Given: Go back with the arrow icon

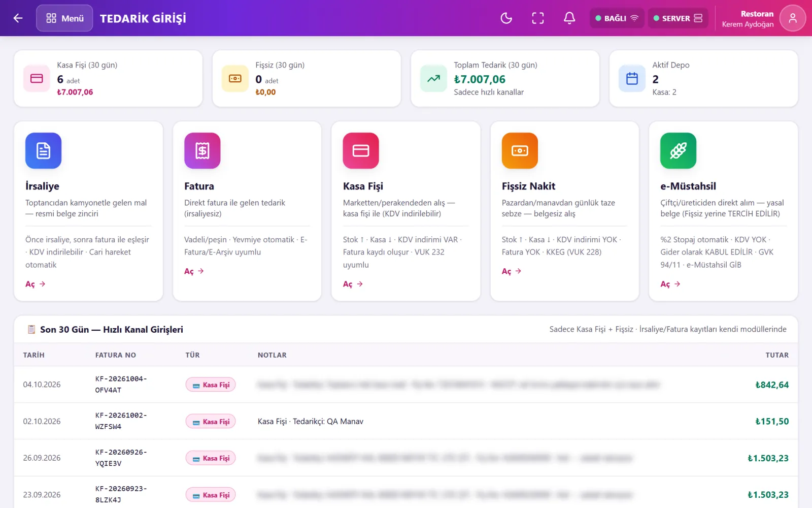Looking at the screenshot, I should click(x=18, y=18).
